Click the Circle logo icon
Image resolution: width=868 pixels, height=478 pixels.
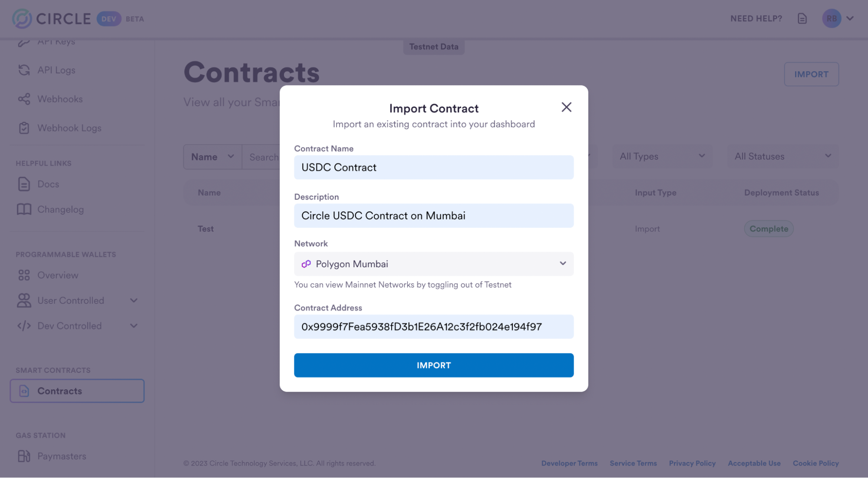tap(22, 19)
